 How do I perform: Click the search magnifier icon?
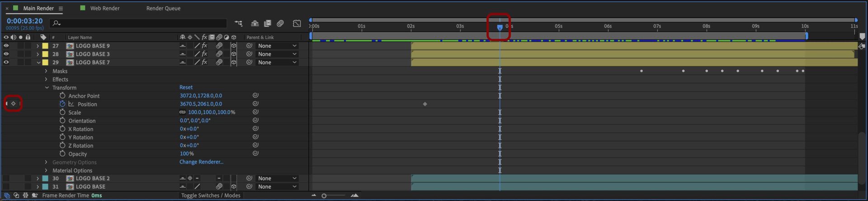[56, 23]
